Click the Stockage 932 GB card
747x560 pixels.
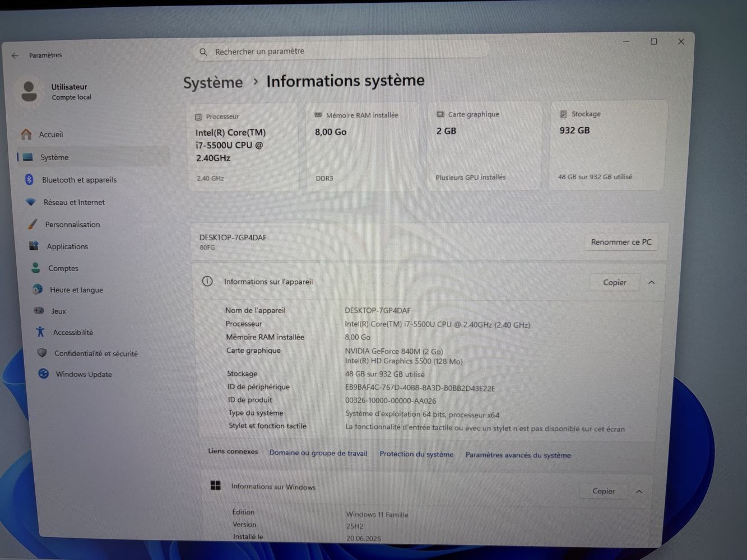[609, 145]
